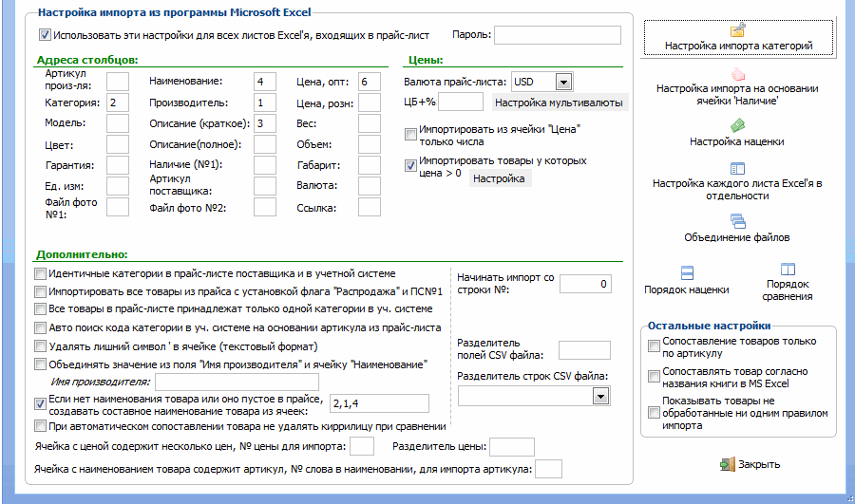Click Порядок наценки
The width and height of the screenshot is (855, 504).
(687, 289)
